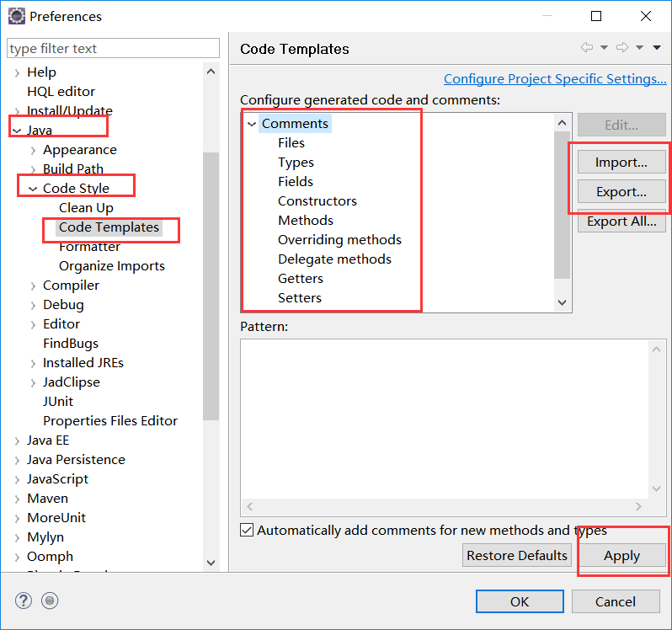Viewport: 672px width, 630px height.
Task: Click the template list scrollbar thumb
Action: [x=563, y=206]
